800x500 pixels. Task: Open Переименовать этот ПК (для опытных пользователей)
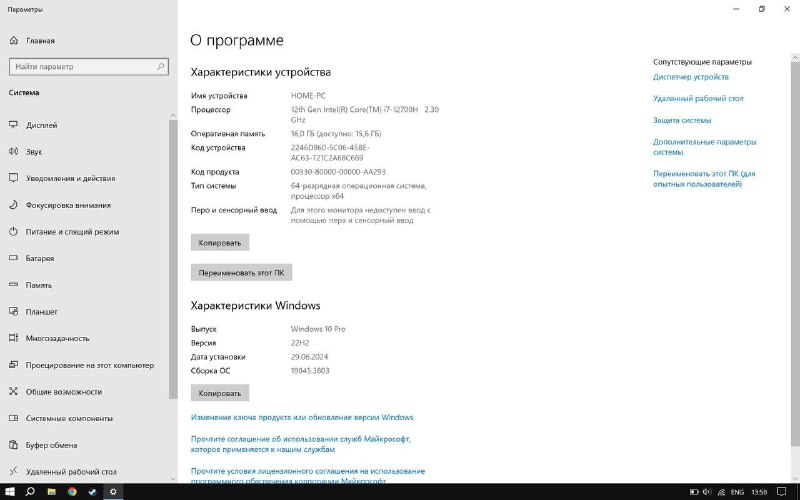point(704,179)
